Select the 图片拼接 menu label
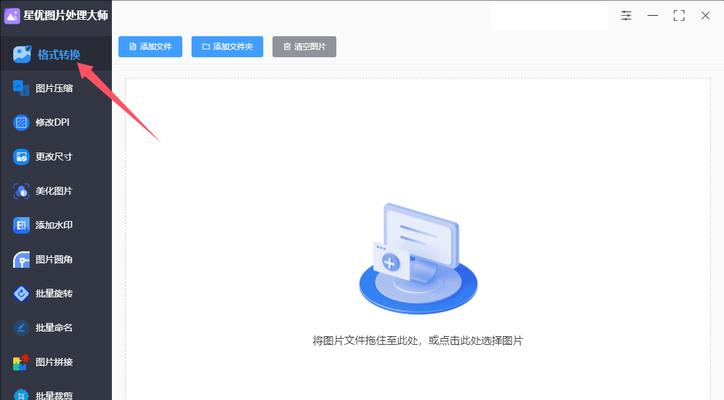Image resolution: width=724 pixels, height=400 pixels. pyautogui.click(x=54, y=362)
